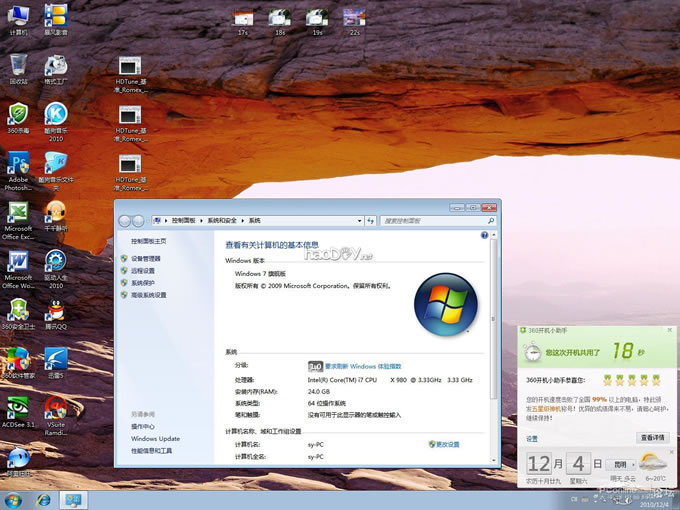Select the Microsoft Office Excel desktop shortcut
Viewport: 680px width, 510px height.
[18, 214]
